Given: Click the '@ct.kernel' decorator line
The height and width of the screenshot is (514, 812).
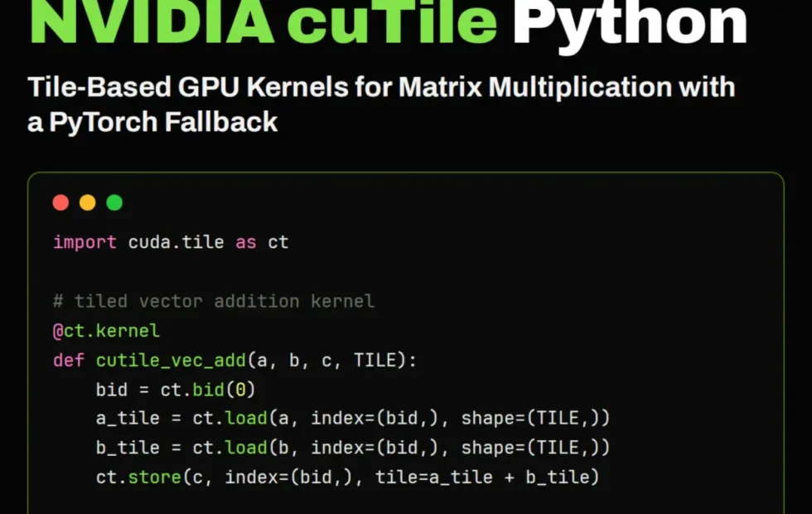Looking at the screenshot, I should (106, 331).
